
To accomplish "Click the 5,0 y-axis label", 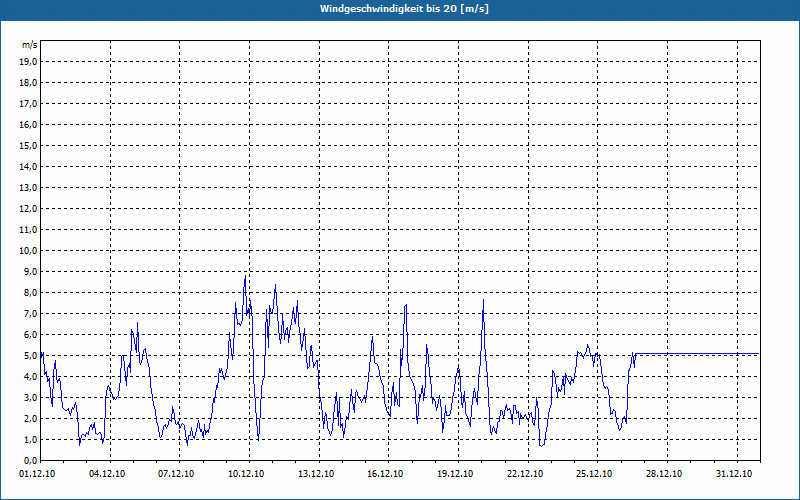I will click(31, 356).
